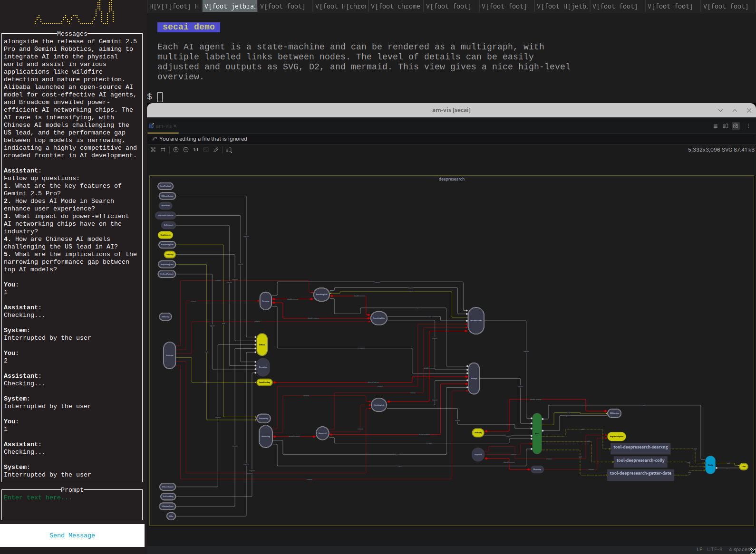This screenshot has width=756, height=554.
Task: Toggle the chessboard transparency background
Action: (x=153, y=150)
